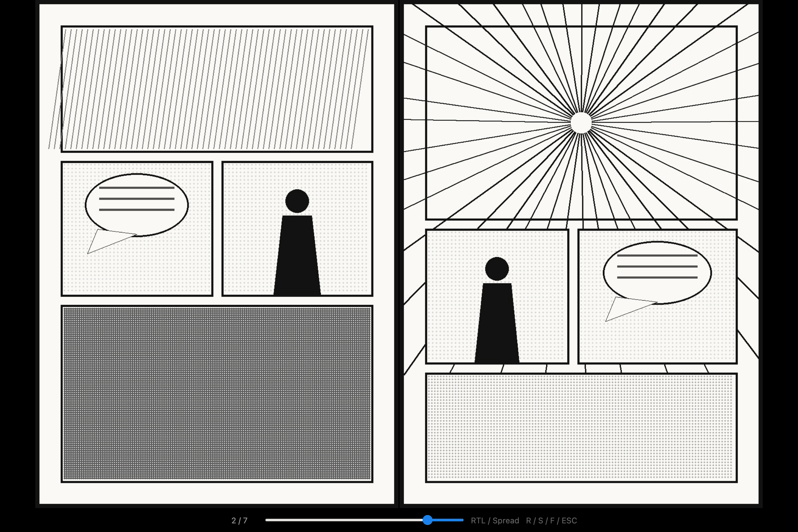Click the "R / S / F / ESC" shortcut hint
This screenshot has width=798, height=532.
[551, 521]
